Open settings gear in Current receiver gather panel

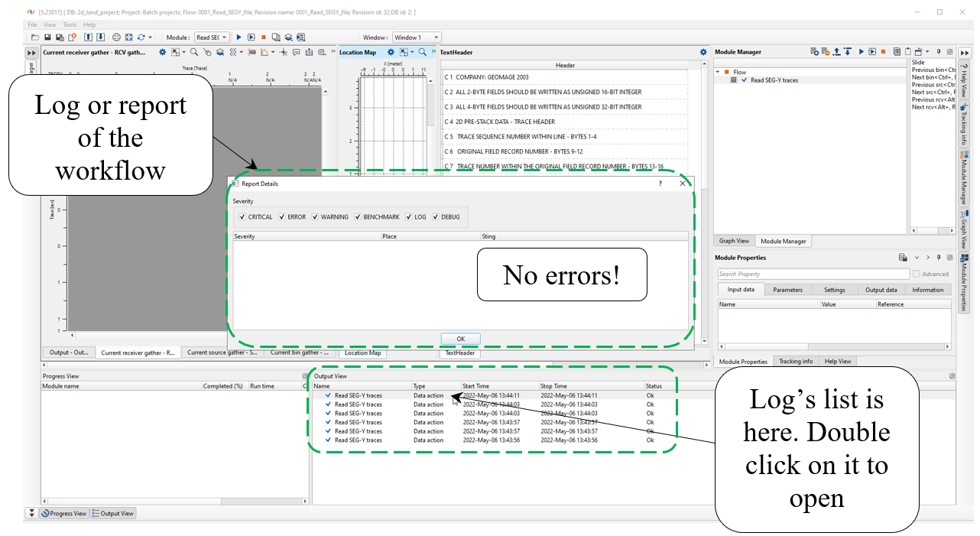(x=162, y=52)
